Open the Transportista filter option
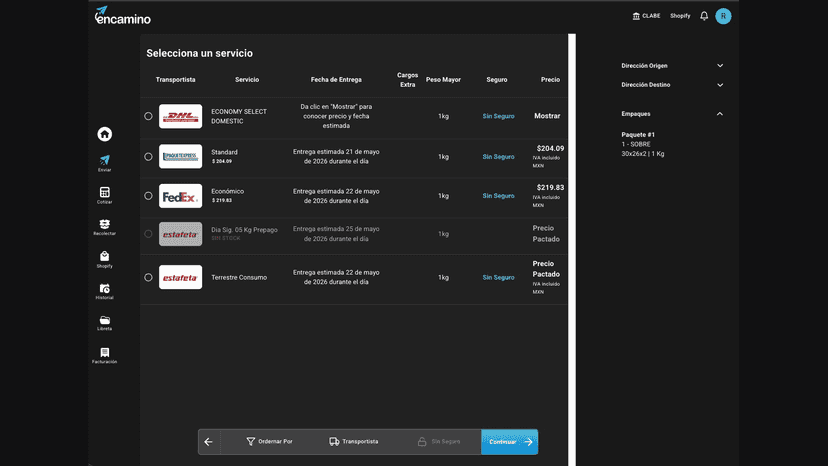The height and width of the screenshot is (466, 828). coord(354,442)
